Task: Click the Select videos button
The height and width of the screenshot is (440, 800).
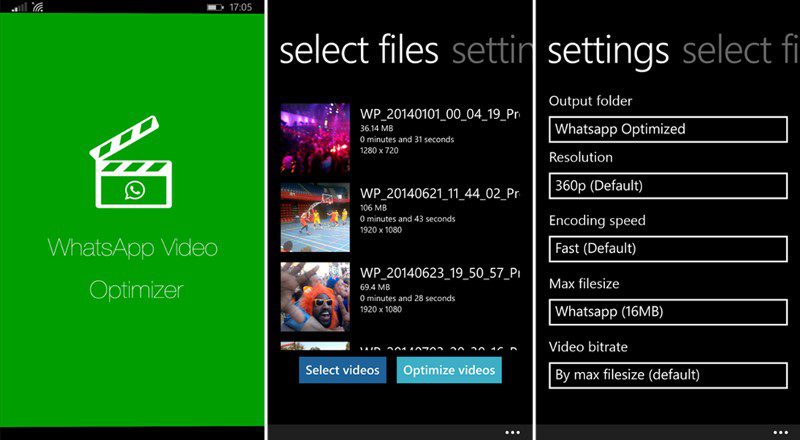Action: 342,370
